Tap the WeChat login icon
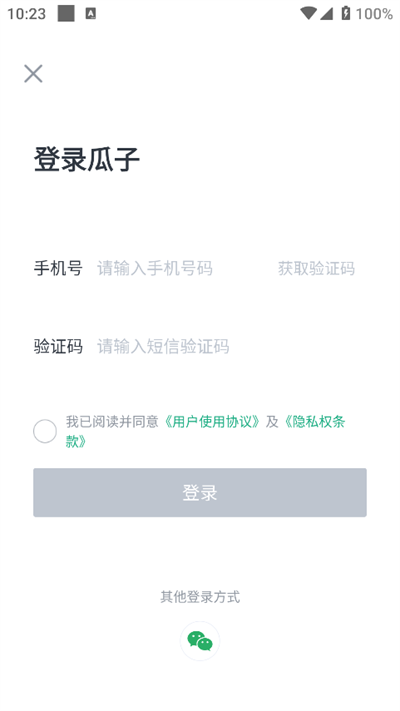This screenshot has width=400, height=711. point(200,641)
